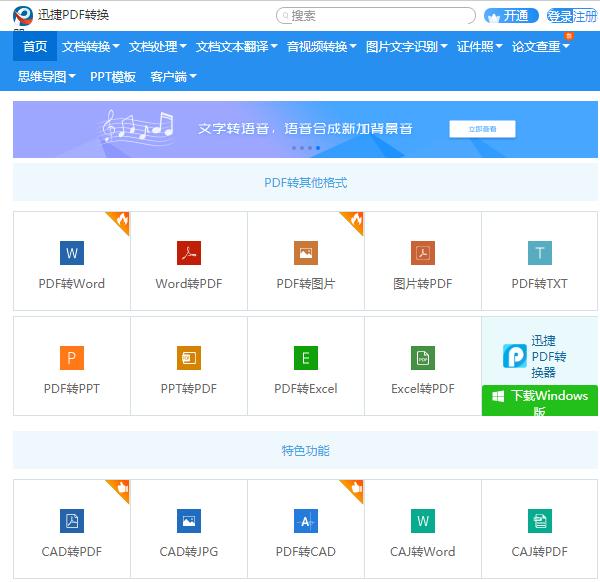This screenshot has width=600, height=582.
Task: Click the search magnifier icon
Action: tap(285, 16)
